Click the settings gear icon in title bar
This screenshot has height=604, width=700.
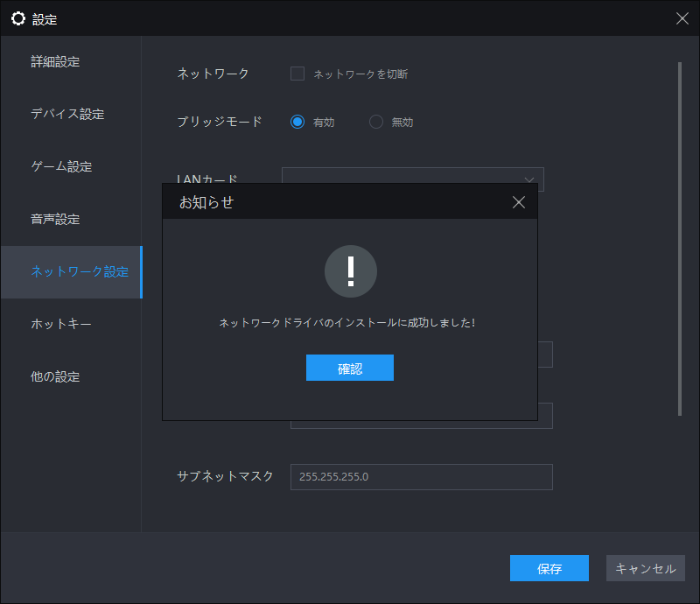(x=17, y=18)
